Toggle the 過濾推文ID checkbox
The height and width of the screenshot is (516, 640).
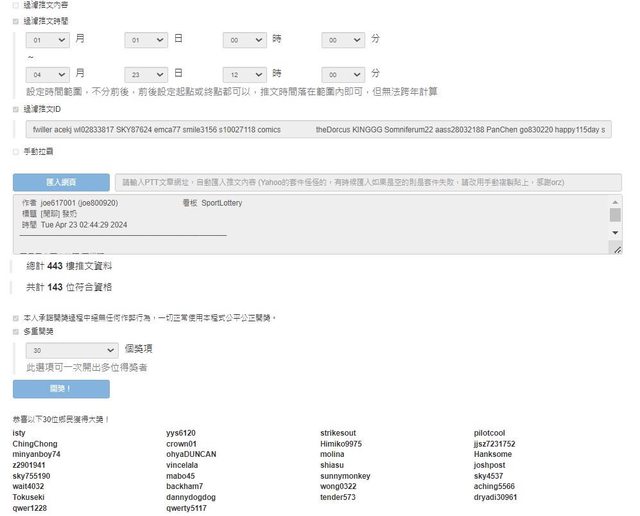[15, 109]
